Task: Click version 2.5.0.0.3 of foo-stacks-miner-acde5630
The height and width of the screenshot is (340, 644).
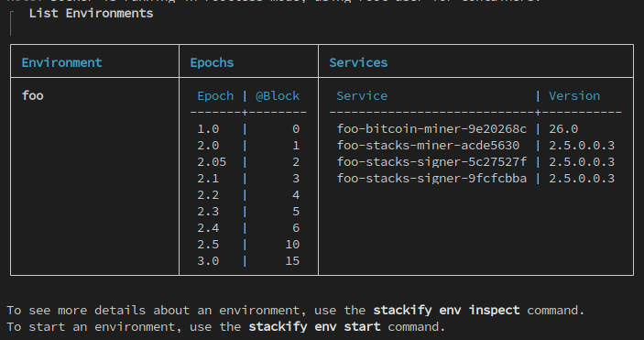Action: 582,146
